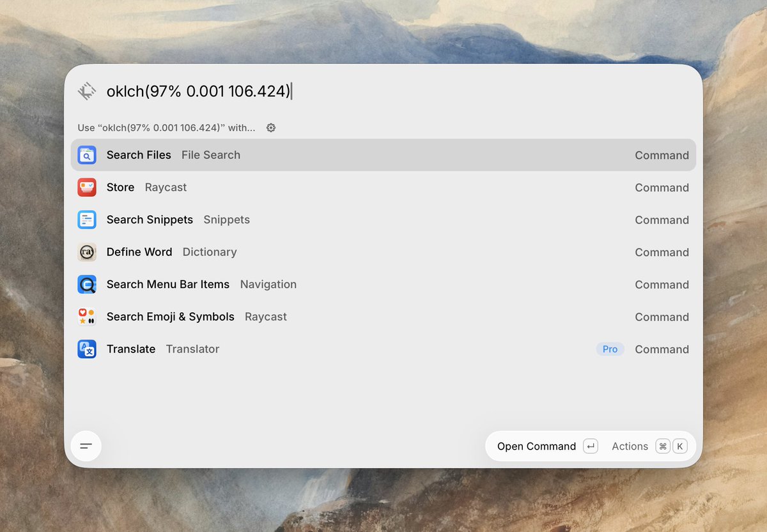767x532 pixels.
Task: Click the Pro badge on Translate
Action: [610, 349]
